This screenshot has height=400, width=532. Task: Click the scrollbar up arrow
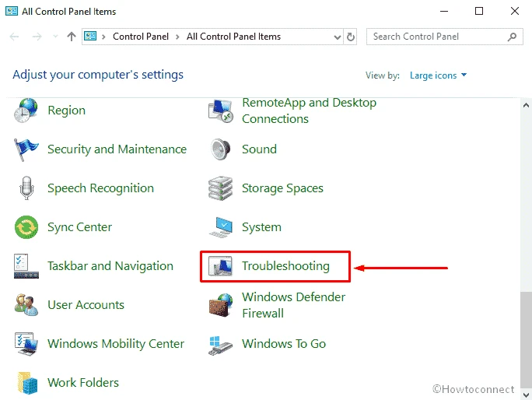click(x=526, y=105)
